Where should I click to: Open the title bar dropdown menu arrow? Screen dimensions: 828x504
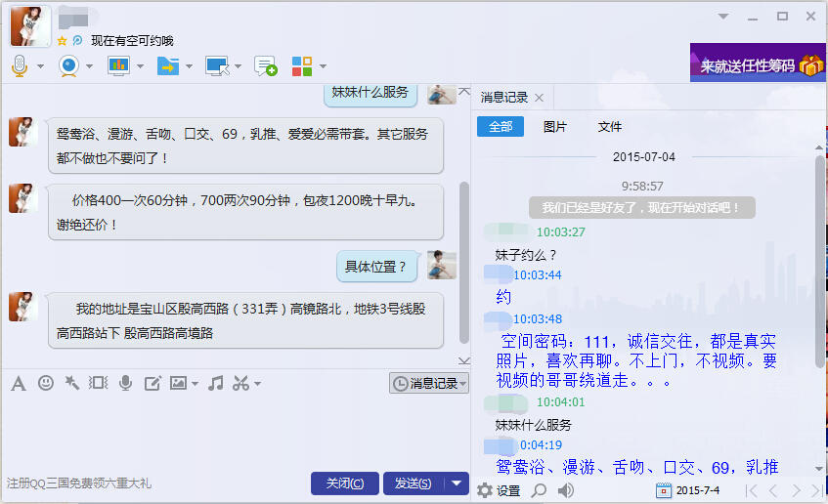pyautogui.click(x=723, y=17)
